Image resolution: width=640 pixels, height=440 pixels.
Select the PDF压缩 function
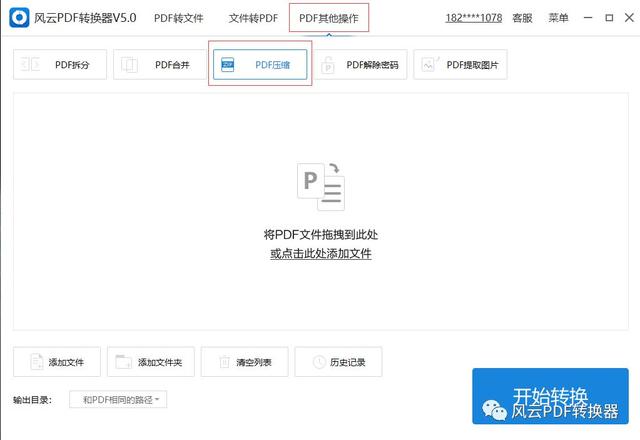coord(260,64)
